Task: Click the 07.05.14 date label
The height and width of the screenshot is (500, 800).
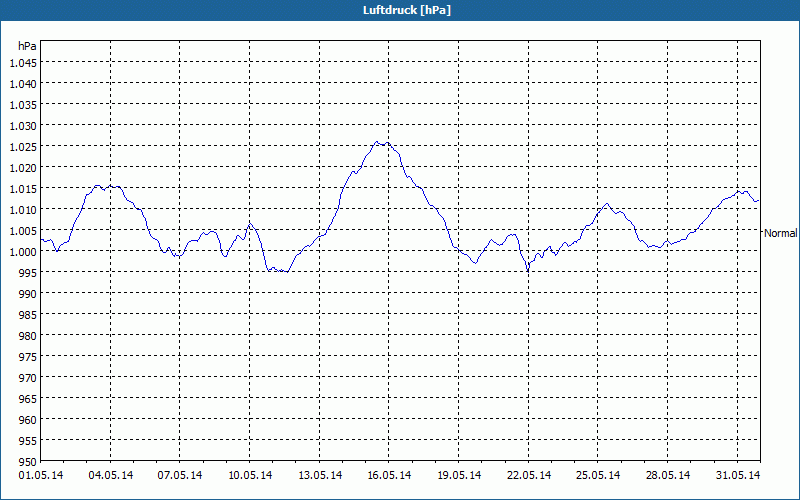Action: [180, 475]
